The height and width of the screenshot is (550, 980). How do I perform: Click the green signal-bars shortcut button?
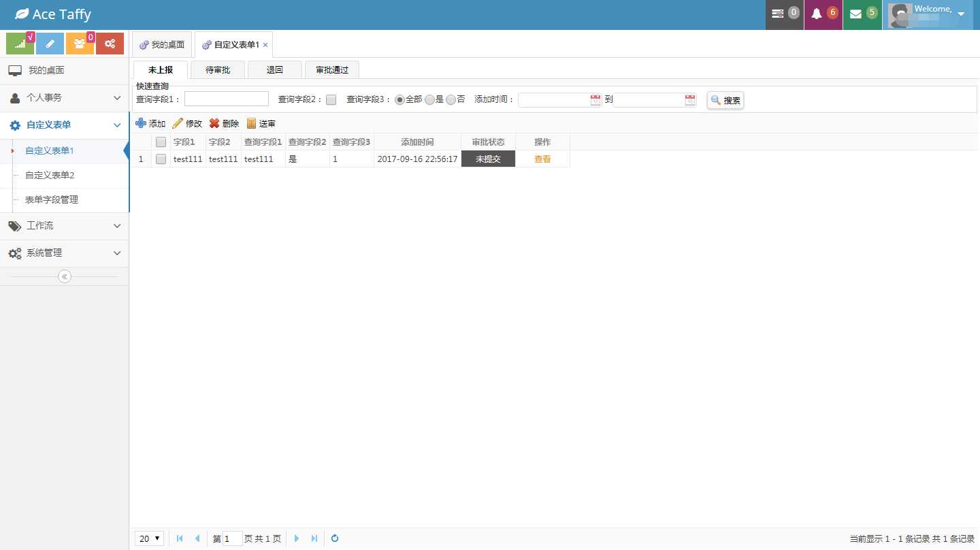click(x=20, y=44)
